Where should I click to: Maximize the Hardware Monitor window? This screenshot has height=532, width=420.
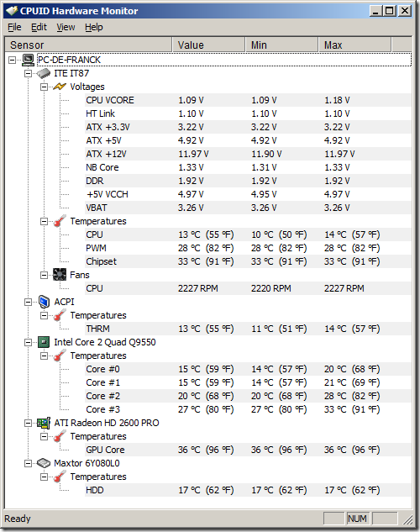coord(390,11)
